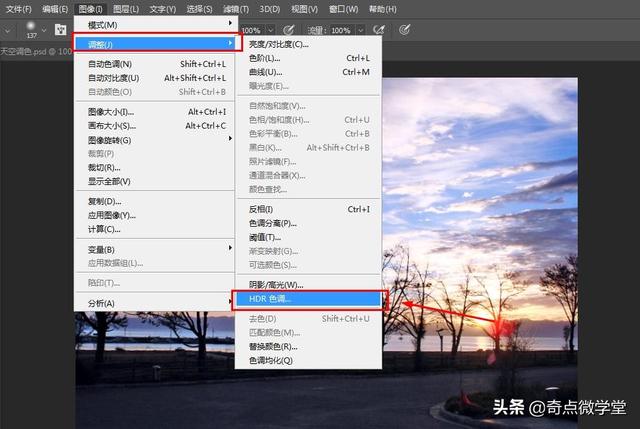The image size is (640, 429).
Task: Enable airbrush build-up effects icon
Action: point(379,30)
